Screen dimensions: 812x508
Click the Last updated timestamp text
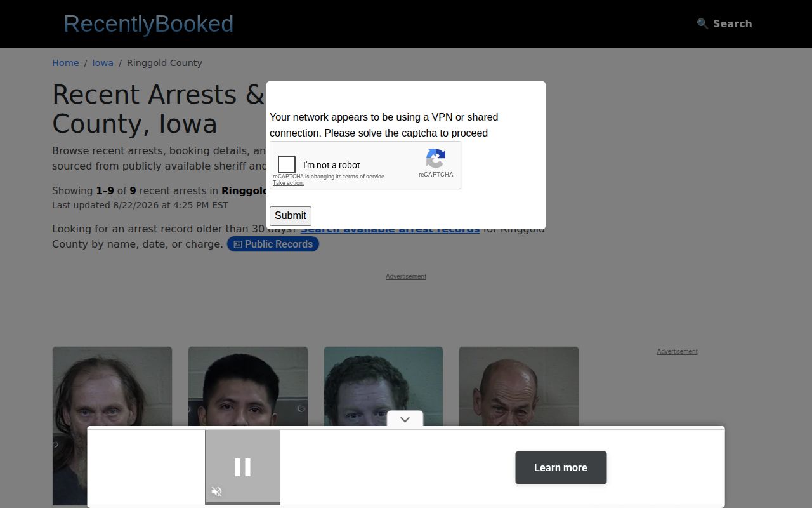point(140,205)
